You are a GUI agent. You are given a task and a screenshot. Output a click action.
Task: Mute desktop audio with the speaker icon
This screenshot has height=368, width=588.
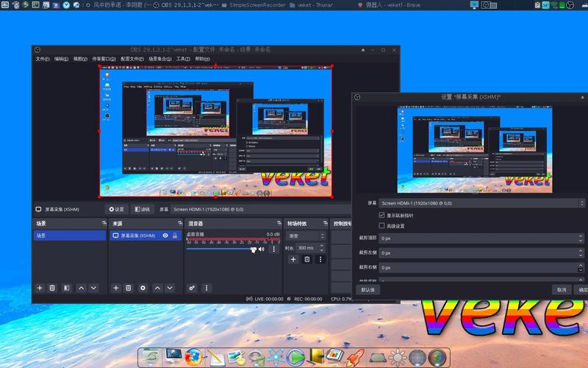262,249
